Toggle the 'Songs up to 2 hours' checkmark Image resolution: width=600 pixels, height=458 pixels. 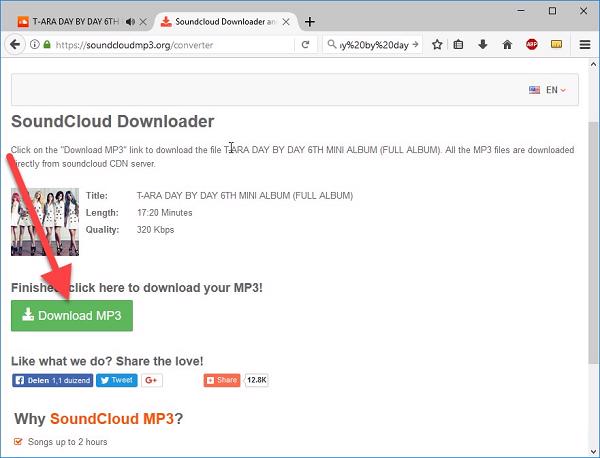pos(18,442)
